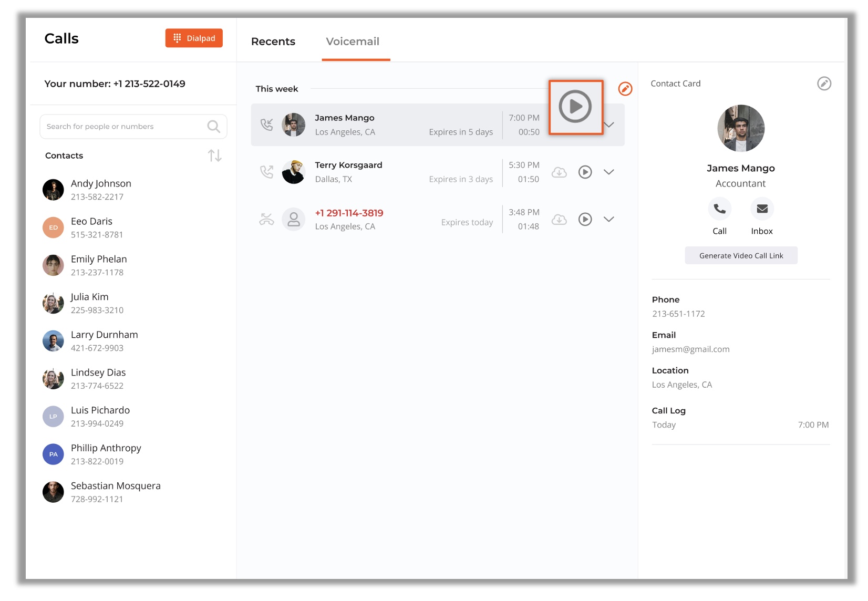The width and height of the screenshot is (868, 601).
Task: Expand James Mango voicemail details chevron
Action: coord(609,125)
